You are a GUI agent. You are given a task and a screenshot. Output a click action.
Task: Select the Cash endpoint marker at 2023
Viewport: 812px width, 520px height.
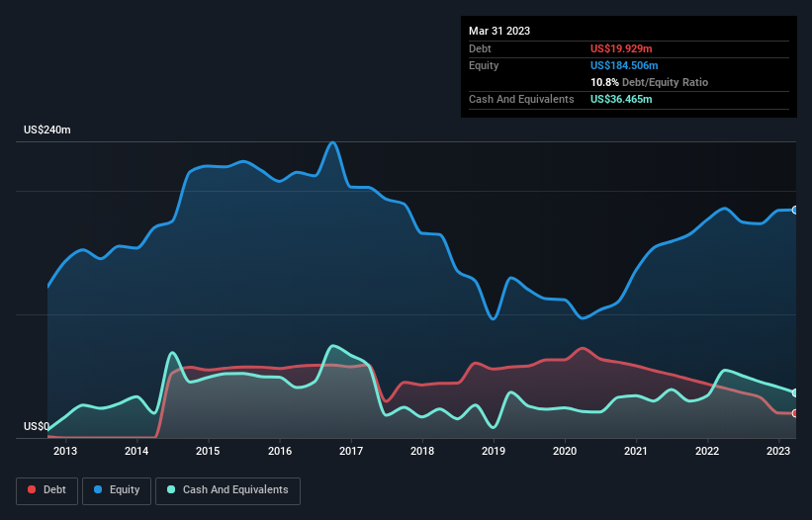[x=795, y=393]
